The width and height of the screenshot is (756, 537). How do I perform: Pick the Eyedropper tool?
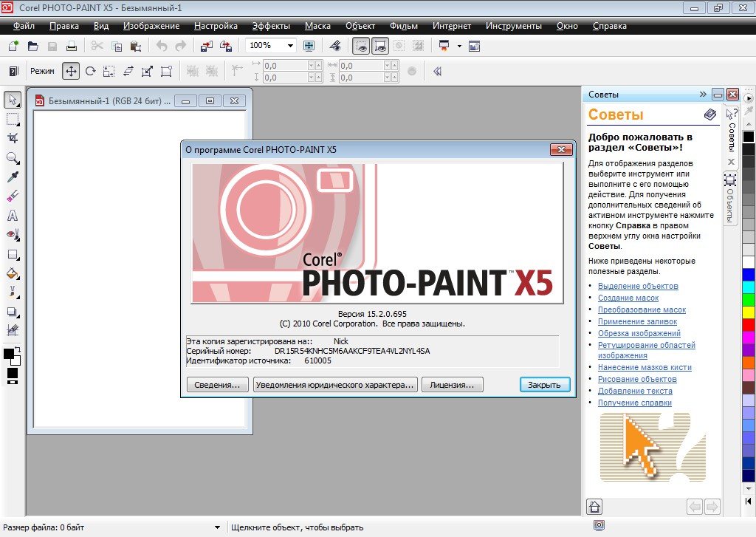click(x=13, y=177)
